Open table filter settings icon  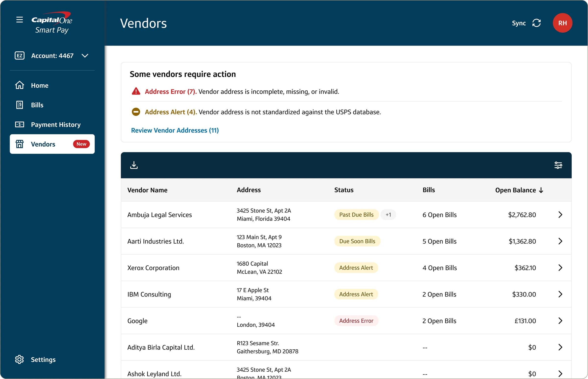pyautogui.click(x=558, y=165)
